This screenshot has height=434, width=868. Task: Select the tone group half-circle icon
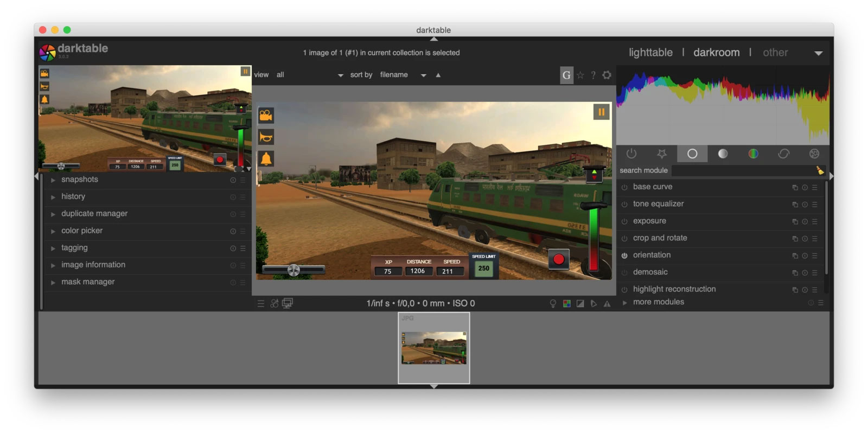(723, 154)
